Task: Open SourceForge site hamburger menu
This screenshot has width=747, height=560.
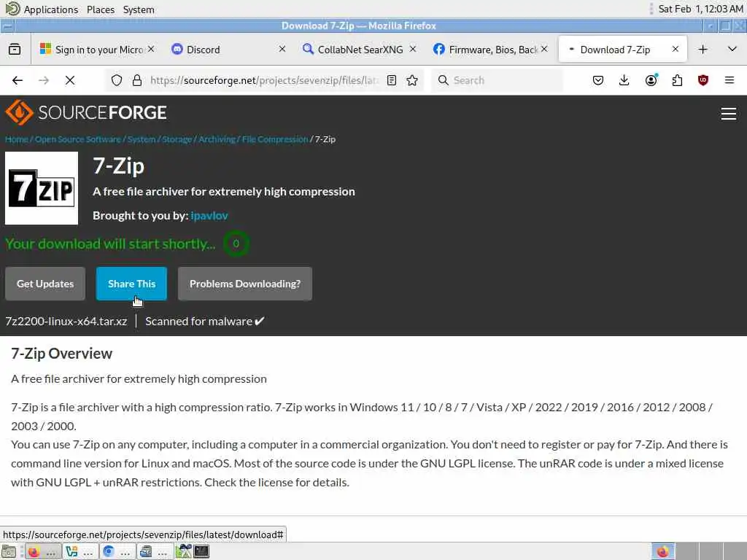Action: coord(729,113)
